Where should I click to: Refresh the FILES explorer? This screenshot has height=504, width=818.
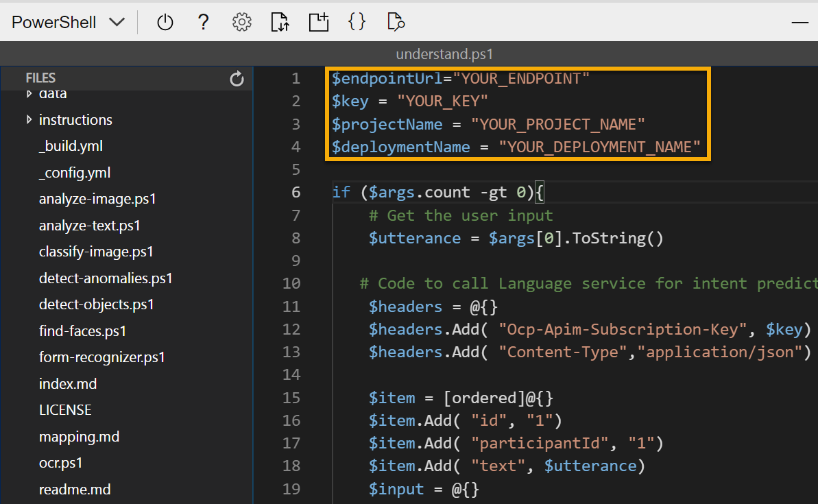[x=237, y=78]
